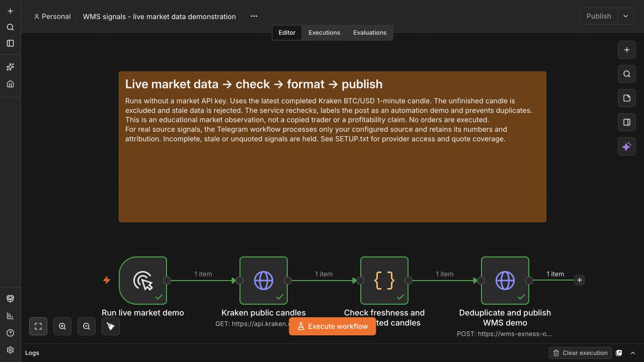Click the Clear execution button

coord(580,353)
